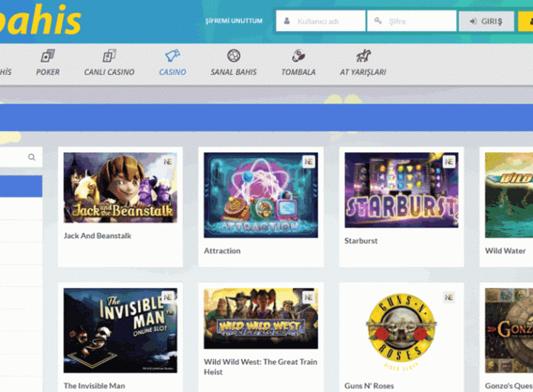The height and width of the screenshot is (392, 533).
Task: Click the GİRİŞ login button
Action: (x=486, y=21)
